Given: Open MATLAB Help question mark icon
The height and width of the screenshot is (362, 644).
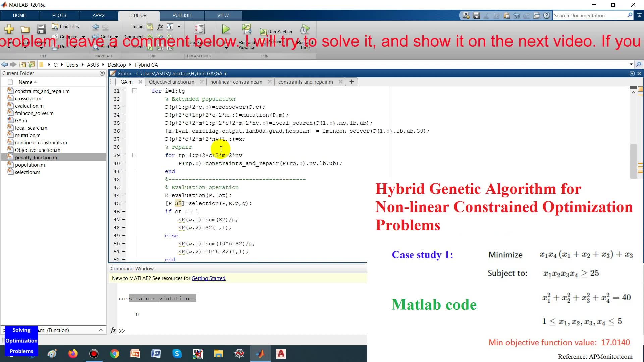Looking at the screenshot, I should point(547,15).
